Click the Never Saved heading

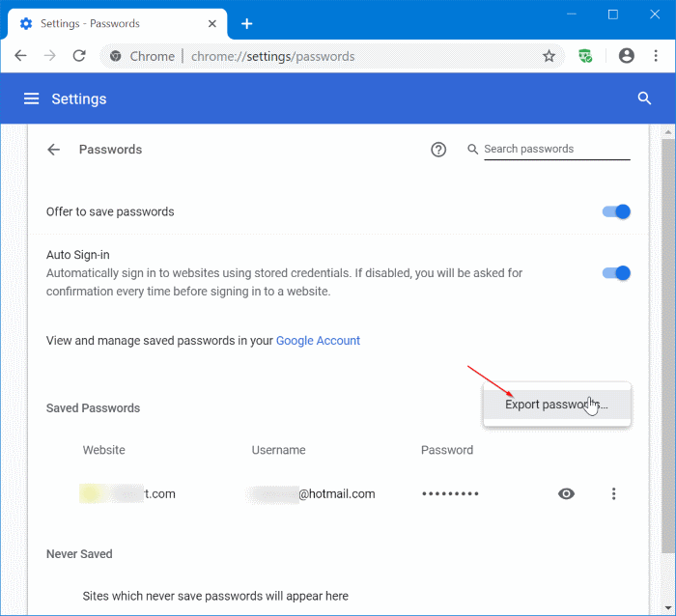[x=79, y=554]
